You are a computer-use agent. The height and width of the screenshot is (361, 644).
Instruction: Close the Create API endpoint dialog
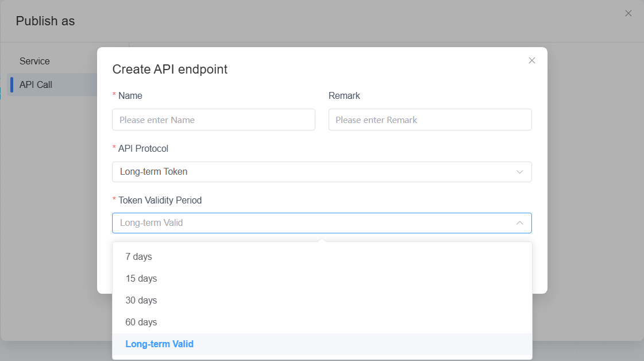tap(531, 60)
